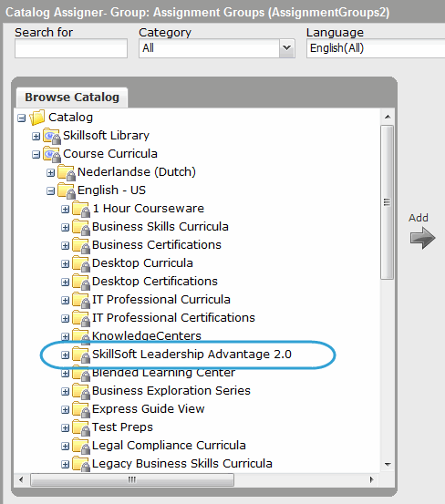Click the Desktop Certifications folder icon

tap(81, 282)
